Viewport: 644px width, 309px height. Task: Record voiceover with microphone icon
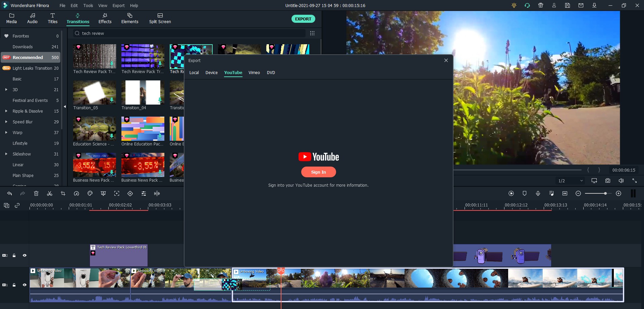538,193
